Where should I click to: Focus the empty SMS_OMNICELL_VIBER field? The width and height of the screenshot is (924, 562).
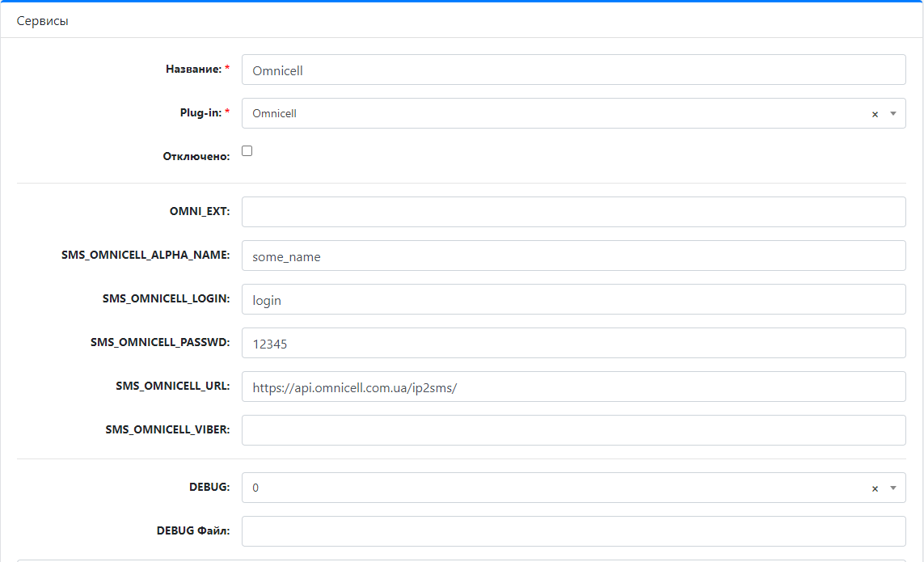pos(573,430)
